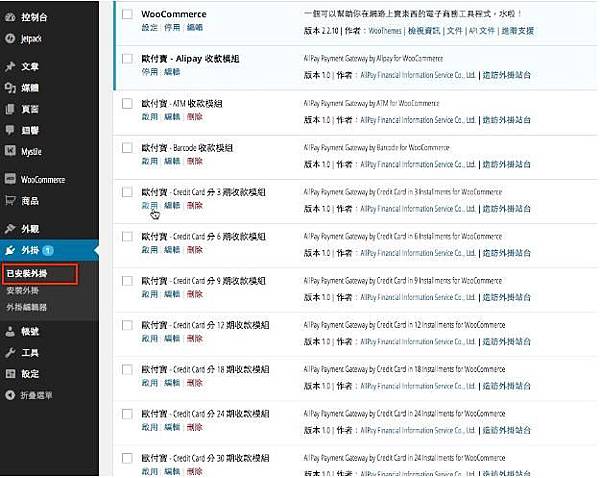The height and width of the screenshot is (478, 600).
Task: Click AllPay author link in 分 9 期 row
Action: [x=418, y=297]
